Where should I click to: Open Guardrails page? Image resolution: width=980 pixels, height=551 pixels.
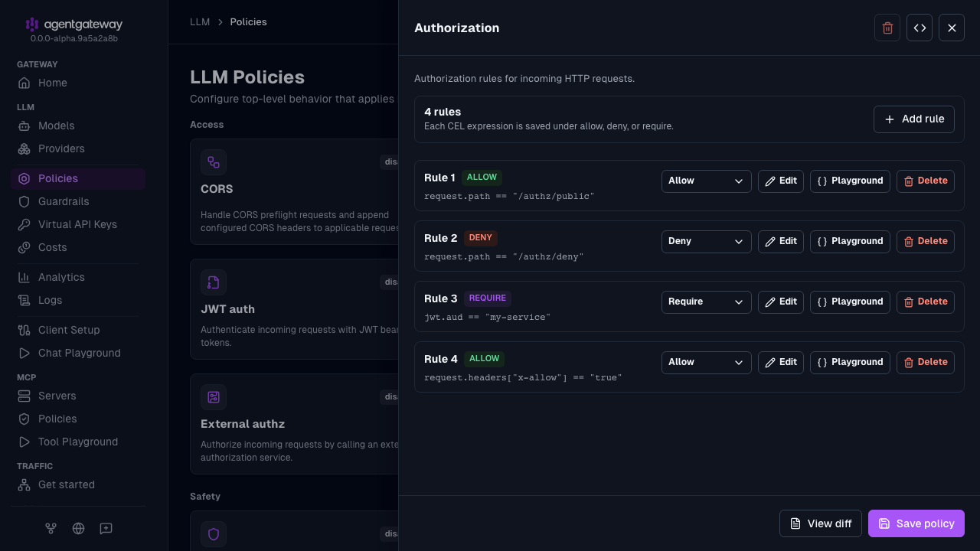click(x=78, y=201)
